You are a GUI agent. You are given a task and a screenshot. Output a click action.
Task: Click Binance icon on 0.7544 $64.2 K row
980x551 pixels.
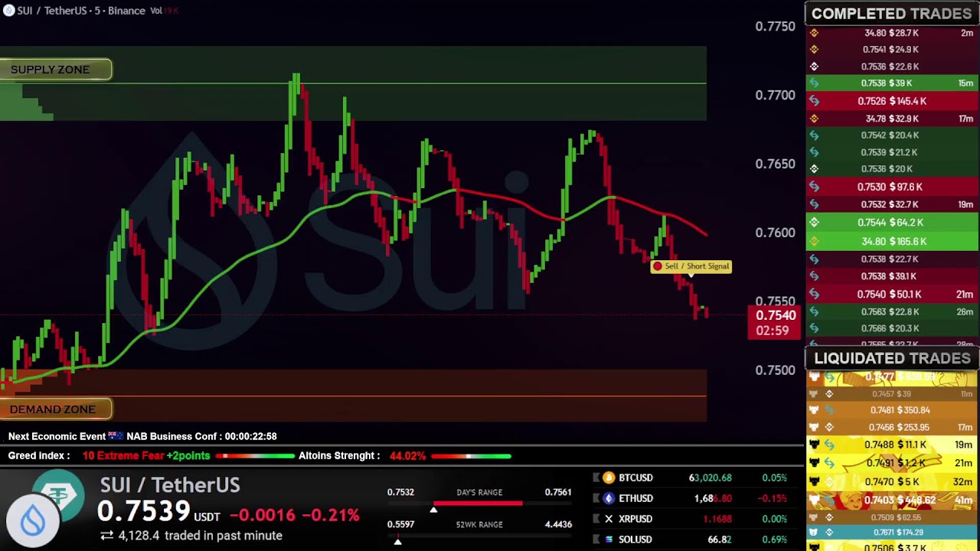pyautogui.click(x=814, y=223)
